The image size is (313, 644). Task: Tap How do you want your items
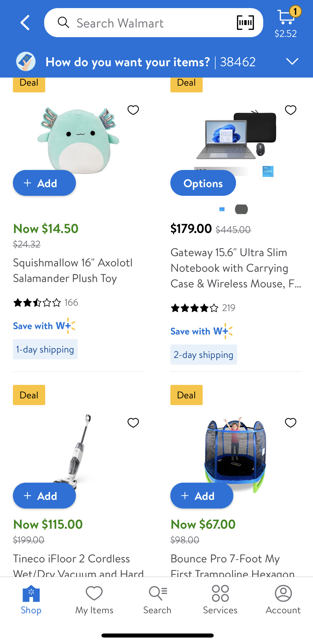pos(128,62)
